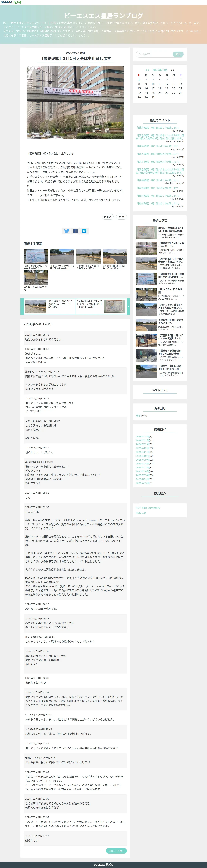Screen dimensions: 207x868
Task: Open related article 【寒冷対策】2月28日 thumbnail
Action: (88, 256)
